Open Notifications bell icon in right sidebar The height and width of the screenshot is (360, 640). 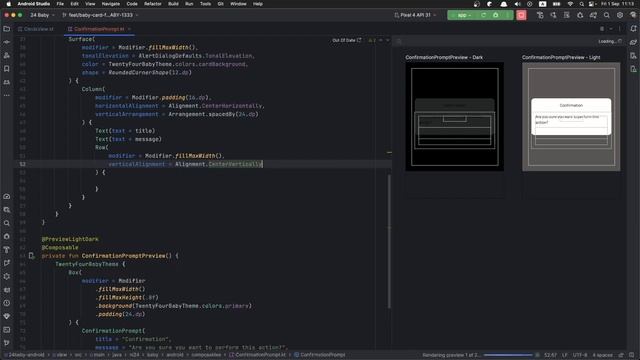(x=633, y=29)
